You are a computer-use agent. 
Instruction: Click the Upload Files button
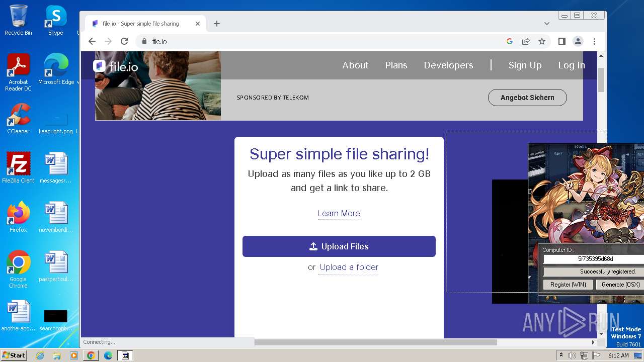339,246
